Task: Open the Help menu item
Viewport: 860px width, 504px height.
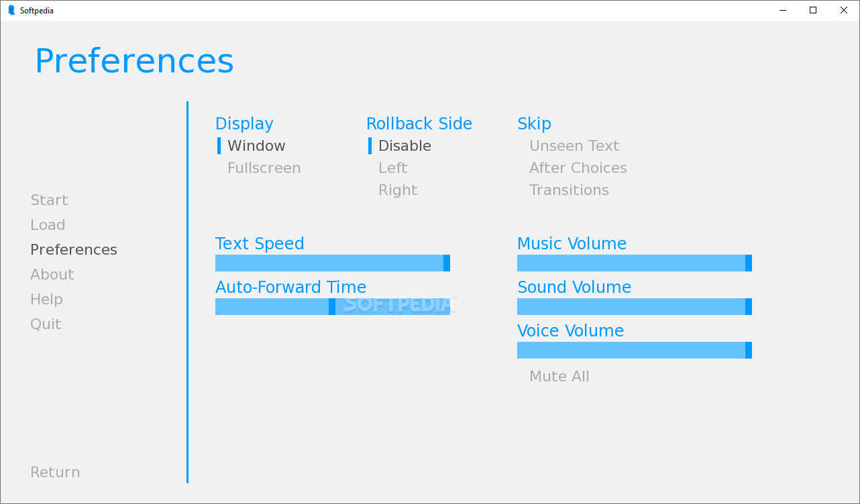Action: pyautogui.click(x=46, y=299)
